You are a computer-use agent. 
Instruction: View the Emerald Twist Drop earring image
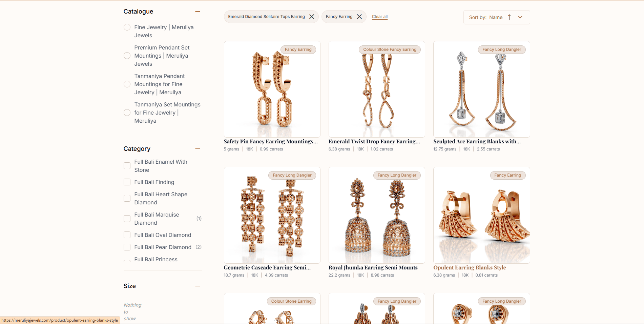coord(377,89)
